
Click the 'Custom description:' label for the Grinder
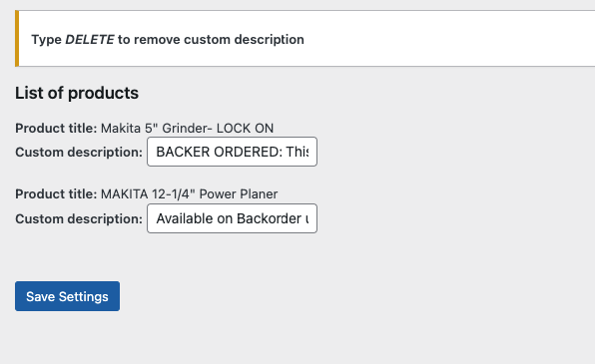(x=79, y=152)
